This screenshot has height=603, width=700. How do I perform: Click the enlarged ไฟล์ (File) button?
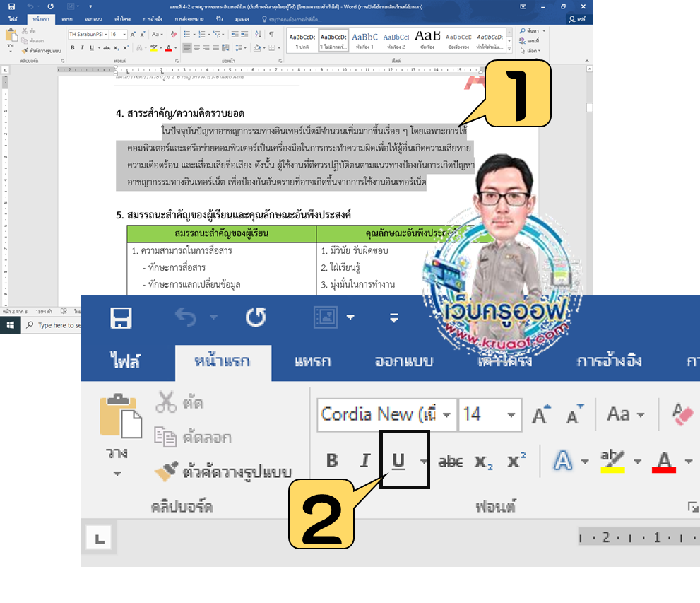point(125,361)
